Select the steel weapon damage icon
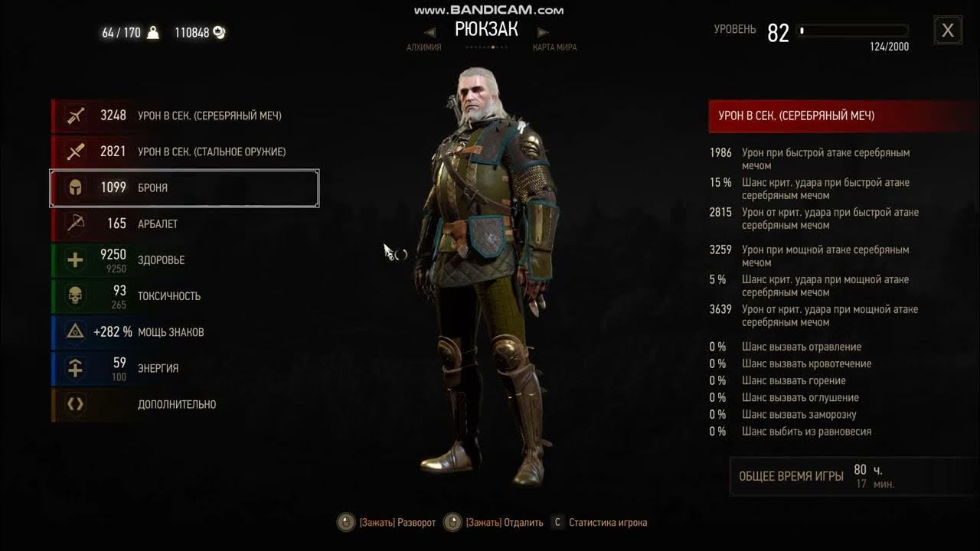The image size is (980, 551). (75, 152)
